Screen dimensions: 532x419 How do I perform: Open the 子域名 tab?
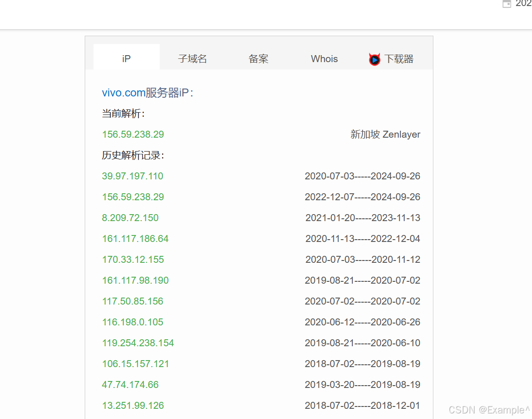click(x=192, y=59)
